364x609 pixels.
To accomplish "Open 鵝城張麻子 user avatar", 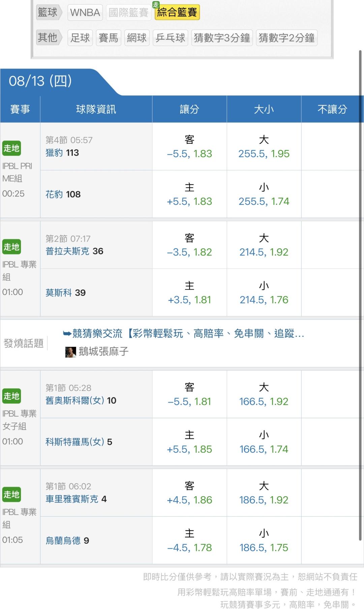I will pyautogui.click(x=70, y=352).
